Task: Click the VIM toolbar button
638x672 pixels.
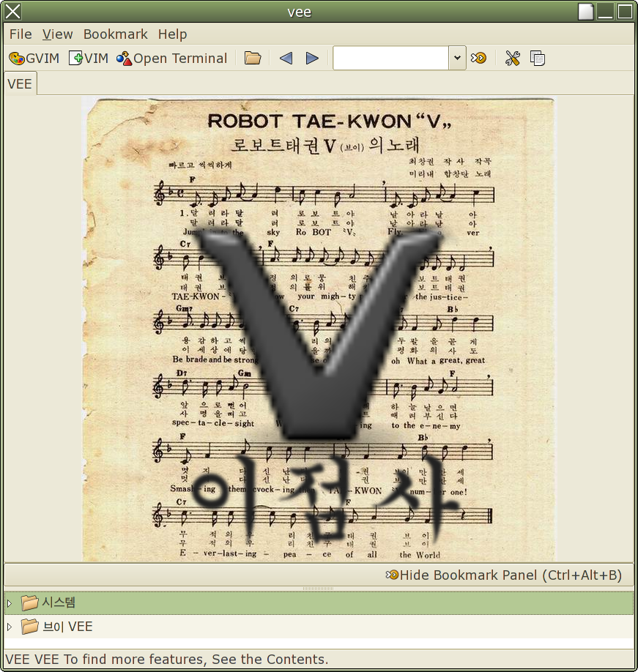Action: [x=88, y=59]
